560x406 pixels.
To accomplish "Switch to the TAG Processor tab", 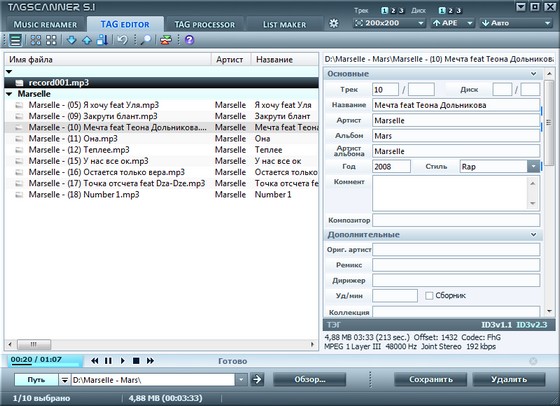I will click(x=205, y=25).
